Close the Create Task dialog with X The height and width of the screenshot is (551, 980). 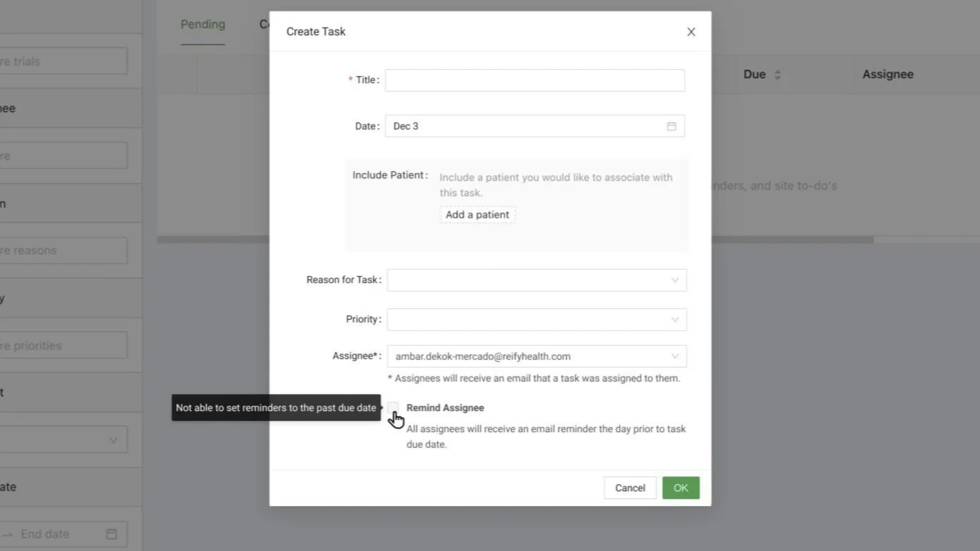click(x=691, y=32)
